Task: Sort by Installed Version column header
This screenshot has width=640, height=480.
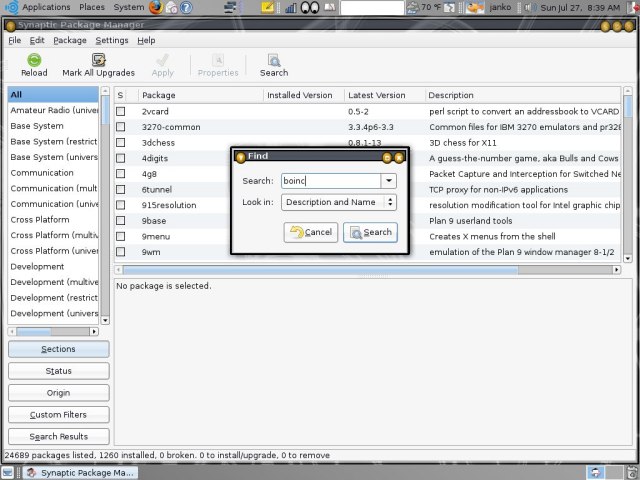Action: pos(304,95)
